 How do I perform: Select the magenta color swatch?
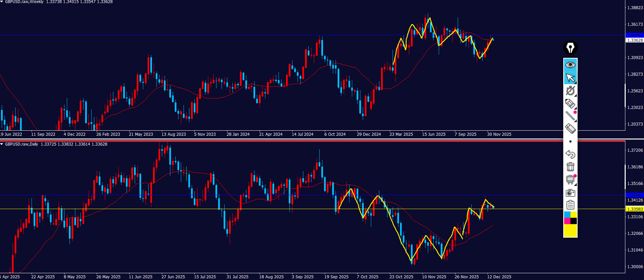click(567, 221)
